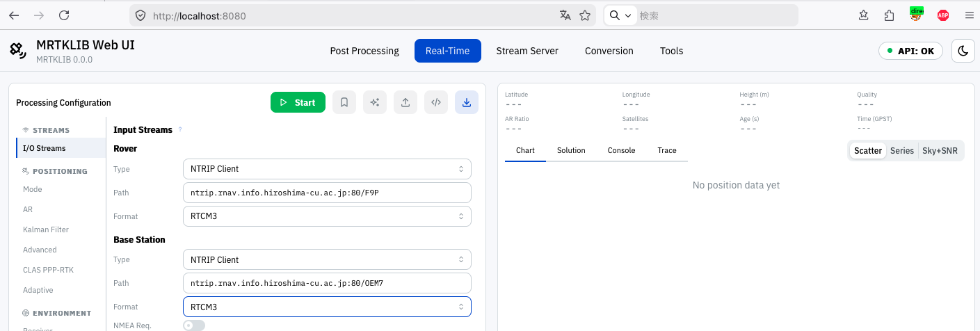Toggle dark mode with moon icon

click(963, 51)
